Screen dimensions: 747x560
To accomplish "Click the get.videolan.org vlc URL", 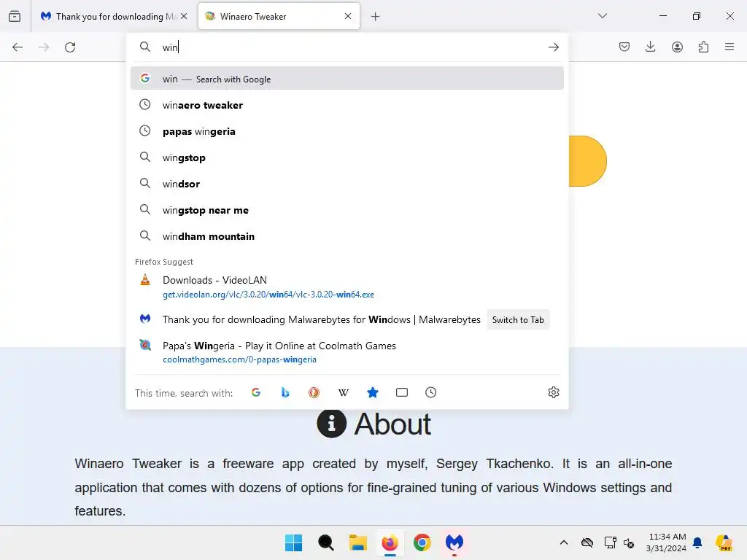I will pyautogui.click(x=268, y=295).
